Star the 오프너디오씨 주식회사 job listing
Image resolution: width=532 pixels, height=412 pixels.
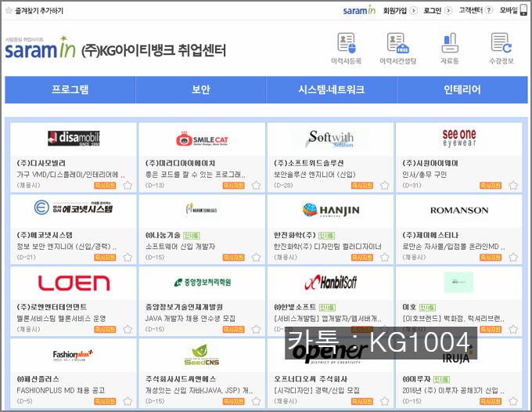(384, 402)
